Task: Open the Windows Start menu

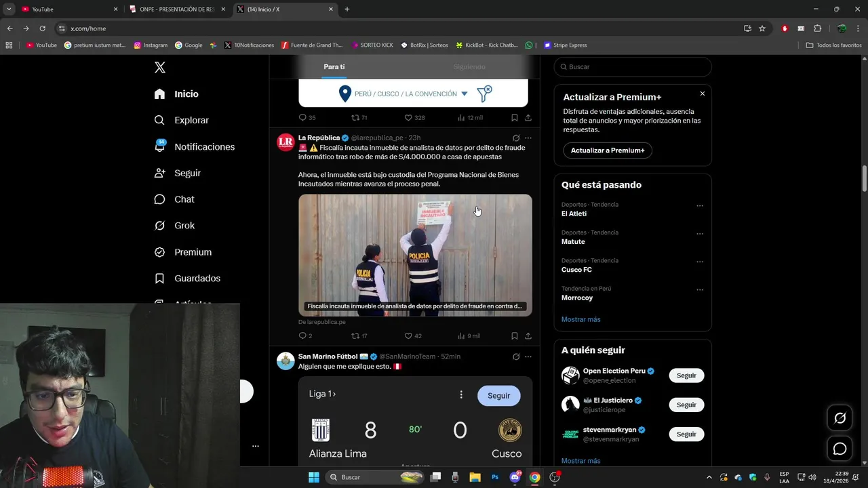Action: pos(313,477)
